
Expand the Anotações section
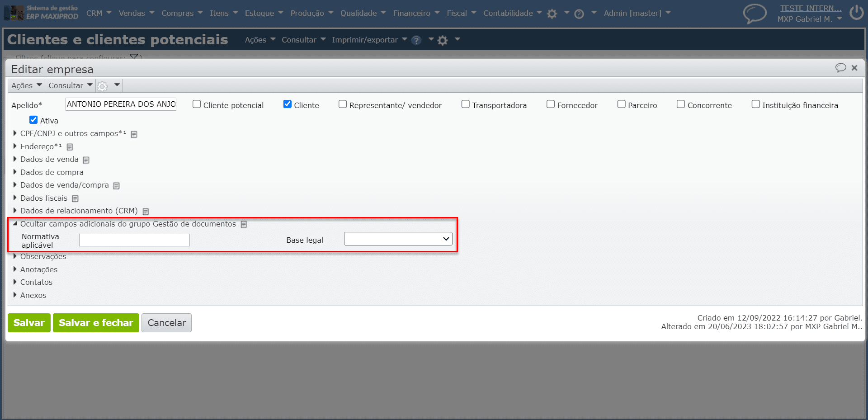35,269
